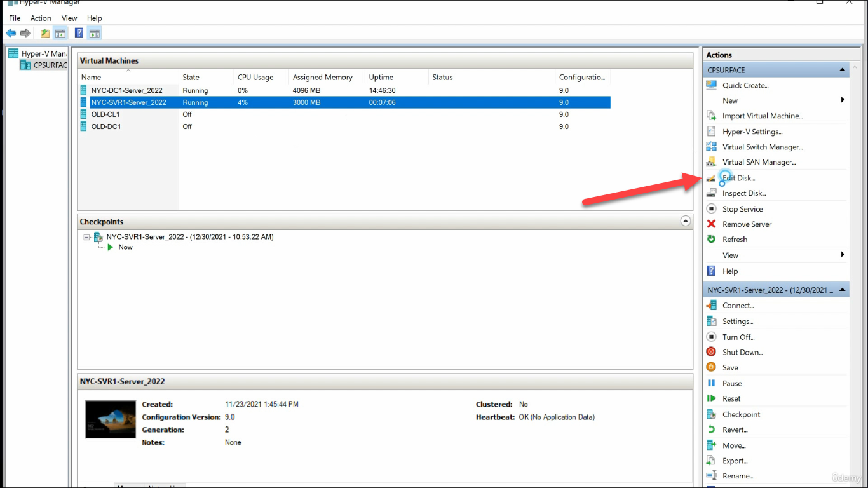Click the Connect icon in Actions
868x488 pixels.
coord(712,305)
